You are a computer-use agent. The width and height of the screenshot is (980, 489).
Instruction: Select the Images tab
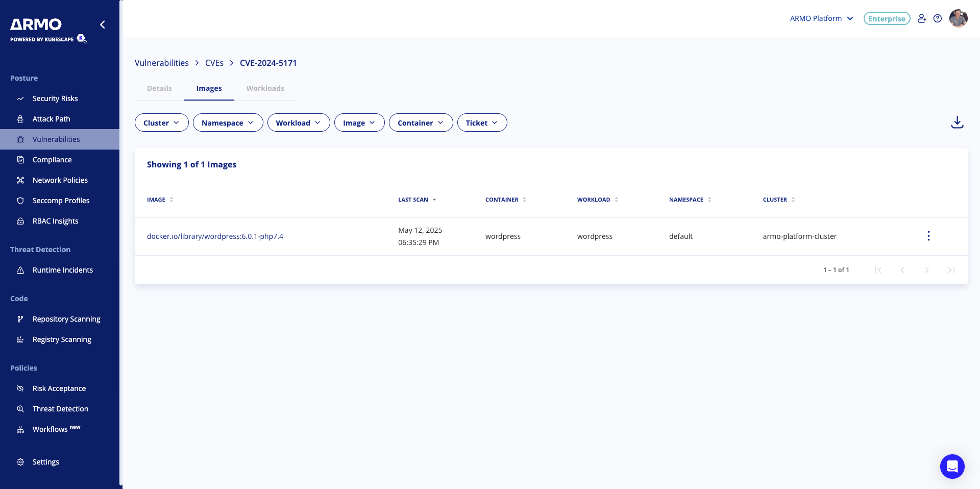[209, 88]
